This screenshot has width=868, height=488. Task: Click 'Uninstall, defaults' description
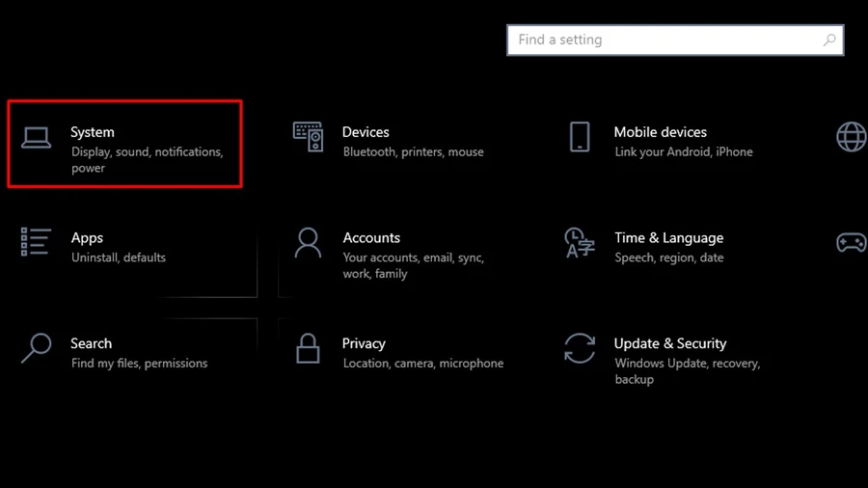[x=119, y=258]
